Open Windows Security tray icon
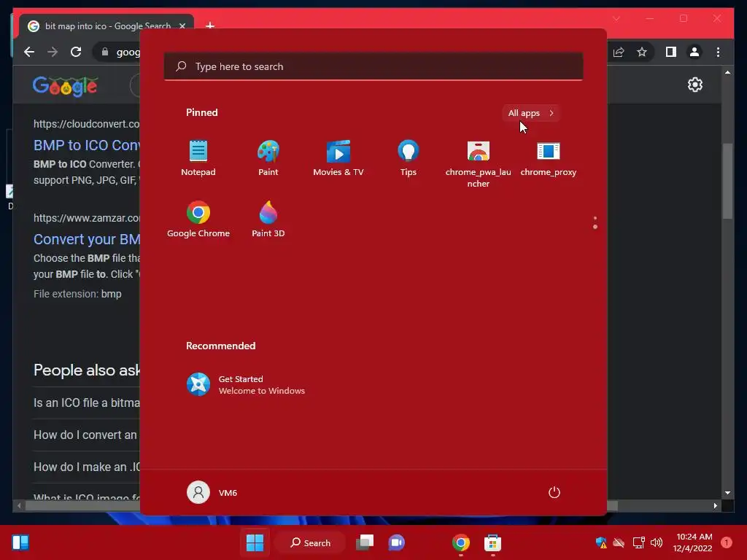 [x=601, y=542]
